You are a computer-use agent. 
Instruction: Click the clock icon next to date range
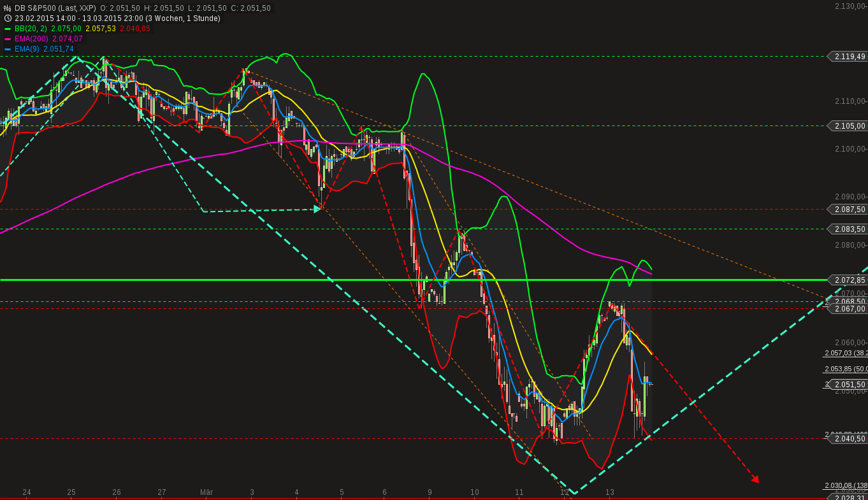coord(8,18)
